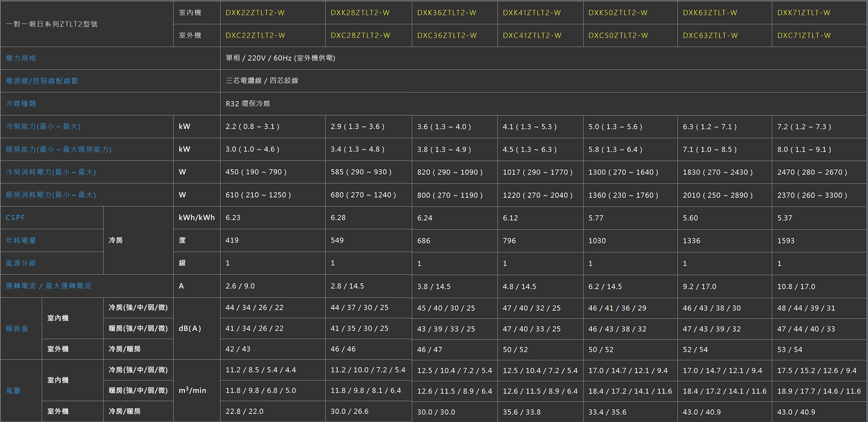Click the DXK50ZTLT2-W model name

coord(618,13)
